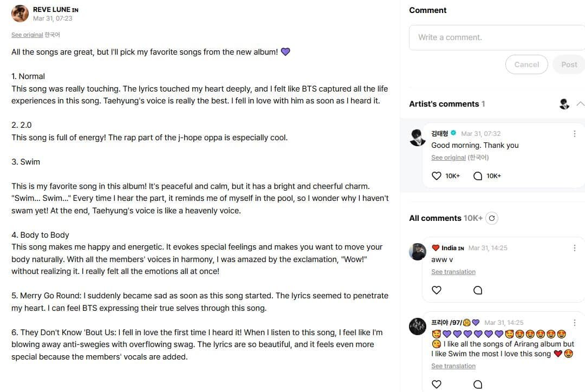
Task: Click See original link under the post header
Action: (27, 35)
